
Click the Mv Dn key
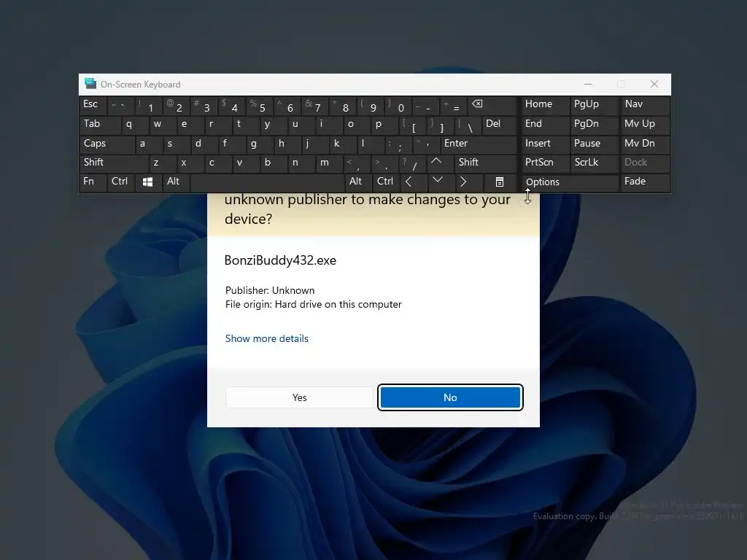[645, 144]
